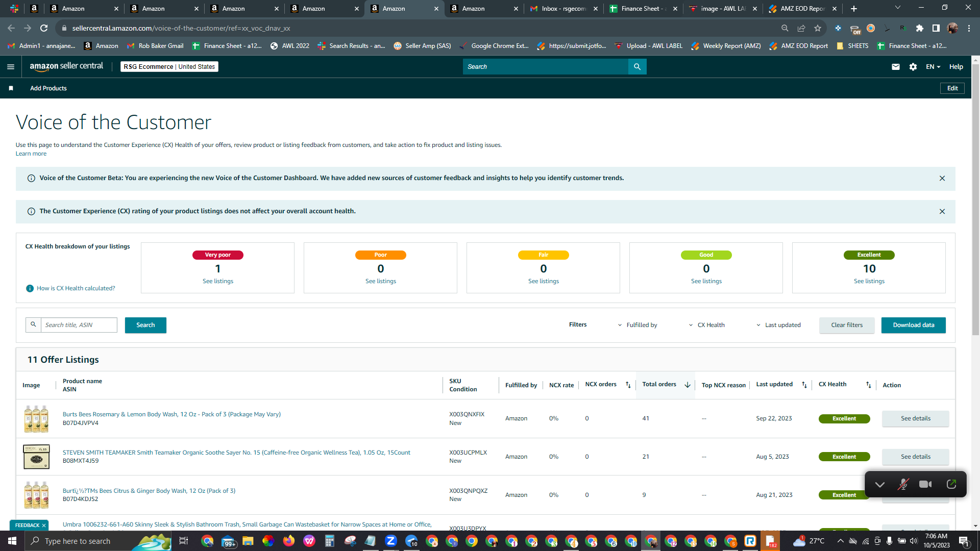Screen dimensions: 980x551
Task: Go back with browser back arrow
Action: coord(11,28)
